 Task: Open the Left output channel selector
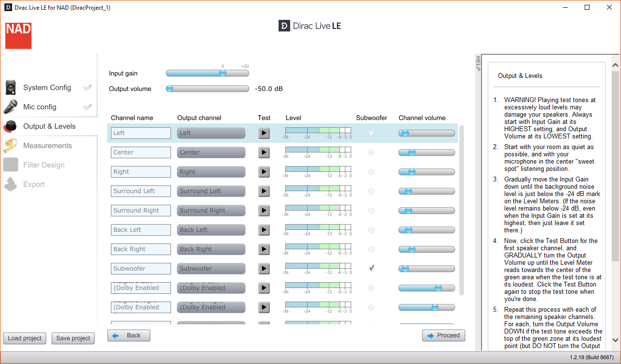[211, 133]
